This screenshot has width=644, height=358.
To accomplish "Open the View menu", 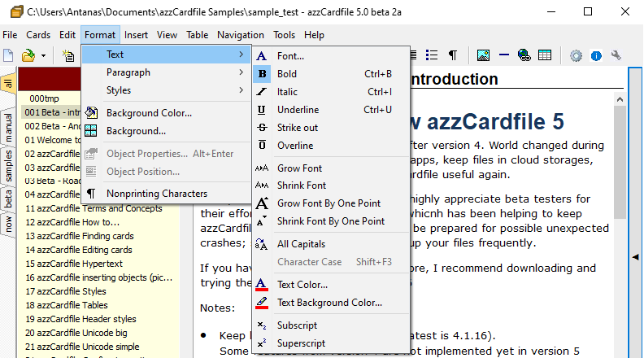I will (x=167, y=35).
